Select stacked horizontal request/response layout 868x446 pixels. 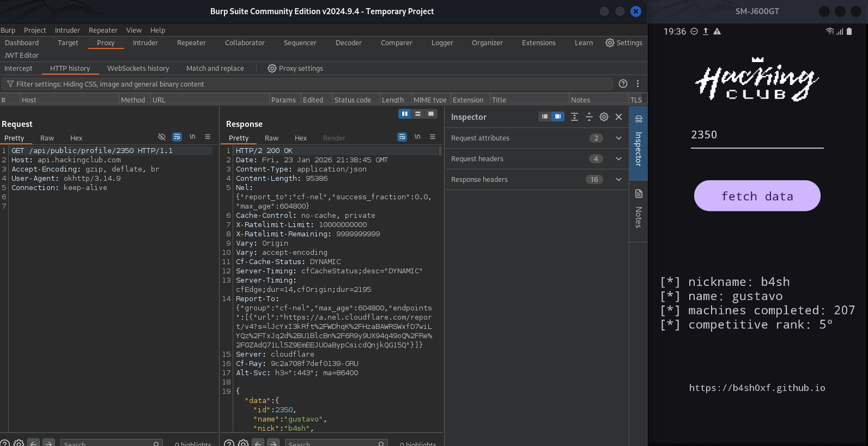pyautogui.click(x=418, y=114)
